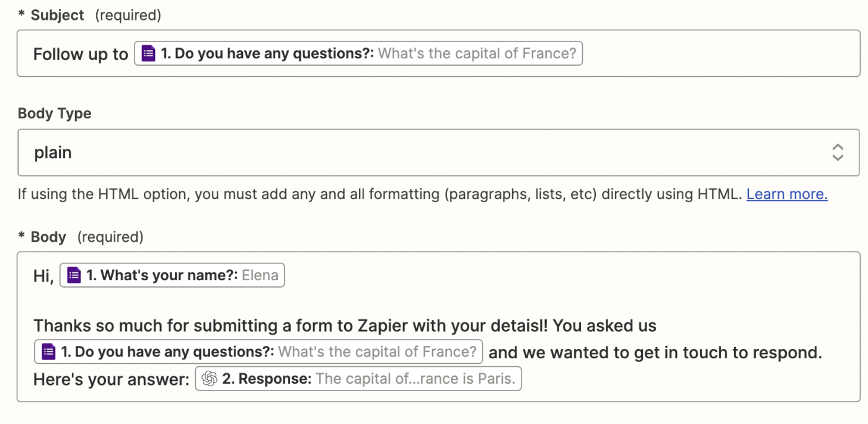Open the Learn more link

pyautogui.click(x=787, y=194)
